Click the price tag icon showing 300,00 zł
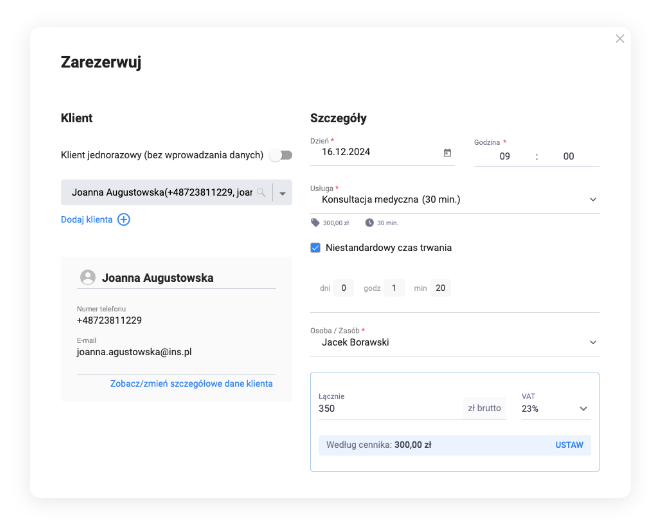661x531 pixels. [x=315, y=223]
